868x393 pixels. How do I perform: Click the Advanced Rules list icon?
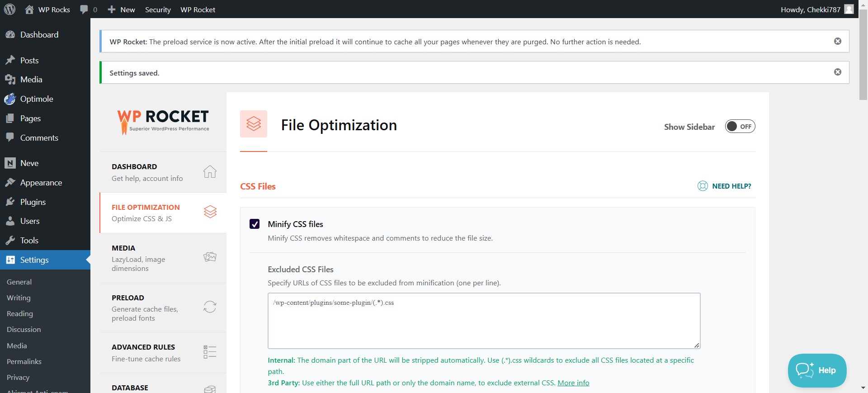(x=210, y=352)
